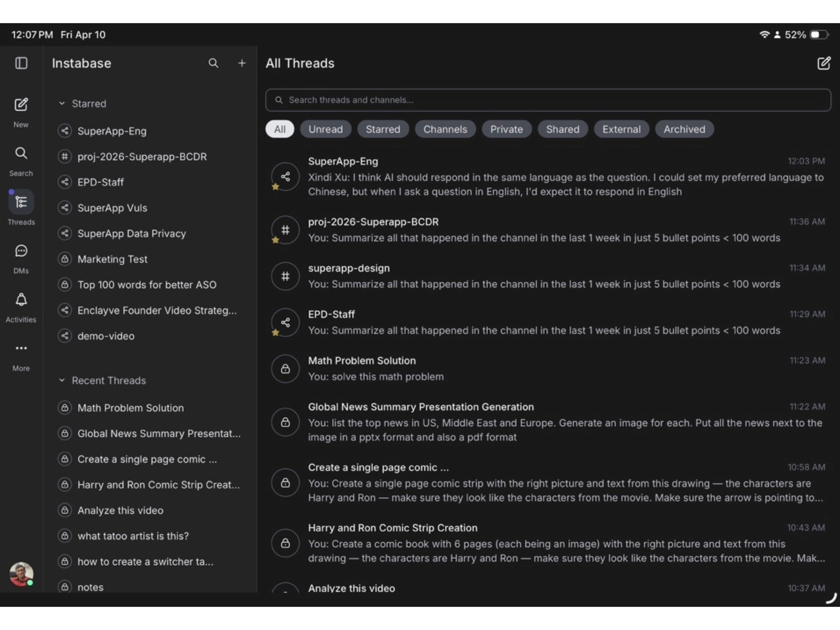Click share icon of EPD-Staff thread row
The width and height of the screenshot is (840, 630).
click(285, 323)
